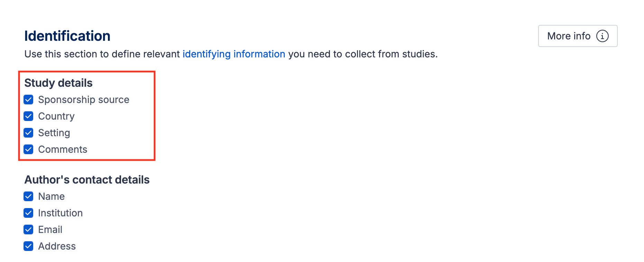The width and height of the screenshot is (644, 262).
Task: Follow the identifying information link
Action: (234, 54)
